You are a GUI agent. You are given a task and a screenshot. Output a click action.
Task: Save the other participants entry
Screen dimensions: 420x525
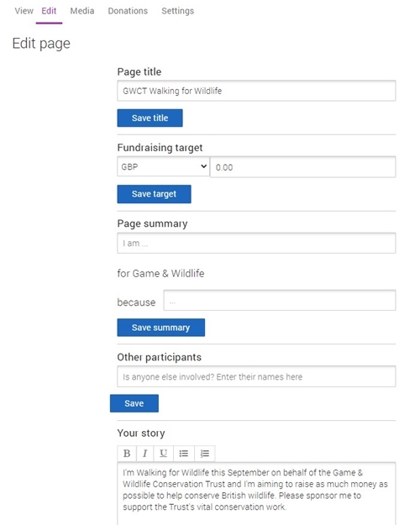(134, 403)
